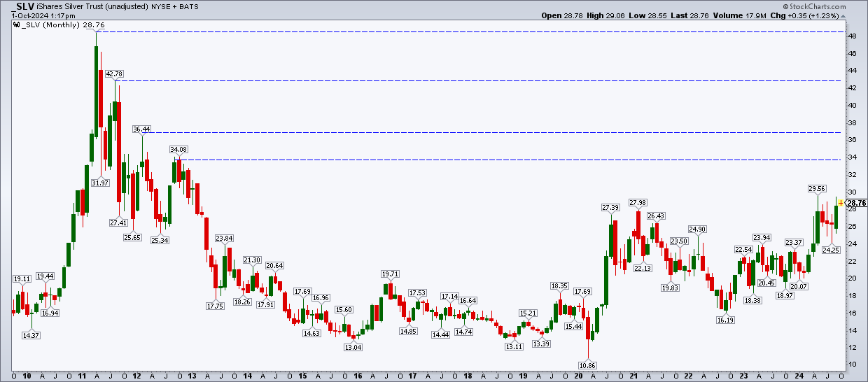868x382 pixels.
Task: Click the 19.83 low price label
Action: point(670,288)
